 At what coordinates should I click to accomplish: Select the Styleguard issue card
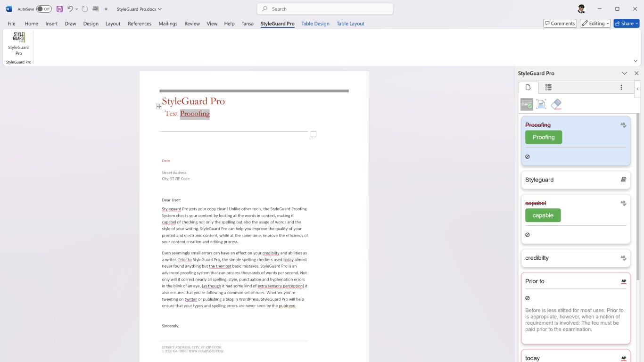[x=576, y=180]
